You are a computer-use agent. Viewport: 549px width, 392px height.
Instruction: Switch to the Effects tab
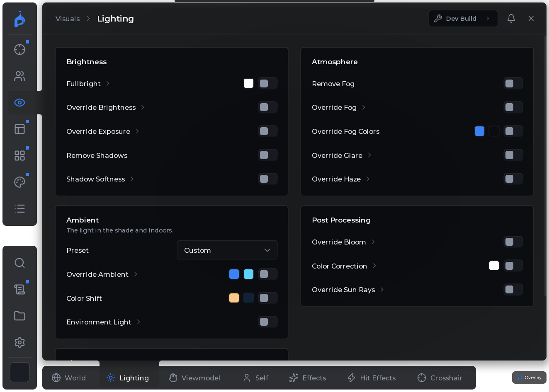point(308,378)
